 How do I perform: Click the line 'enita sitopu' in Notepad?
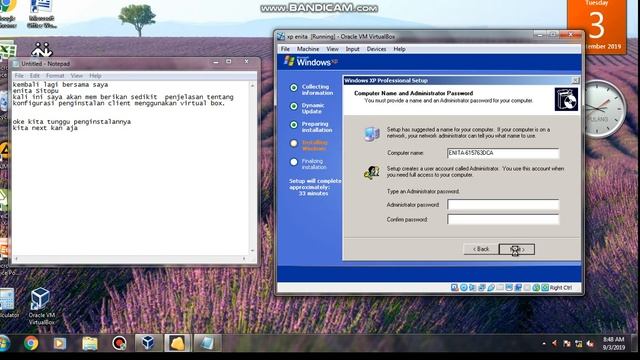[36, 91]
